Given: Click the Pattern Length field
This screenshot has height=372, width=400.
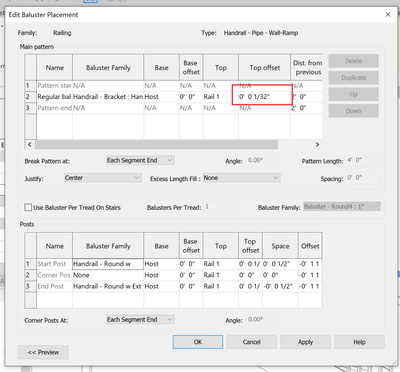Looking at the screenshot, I should (362, 161).
